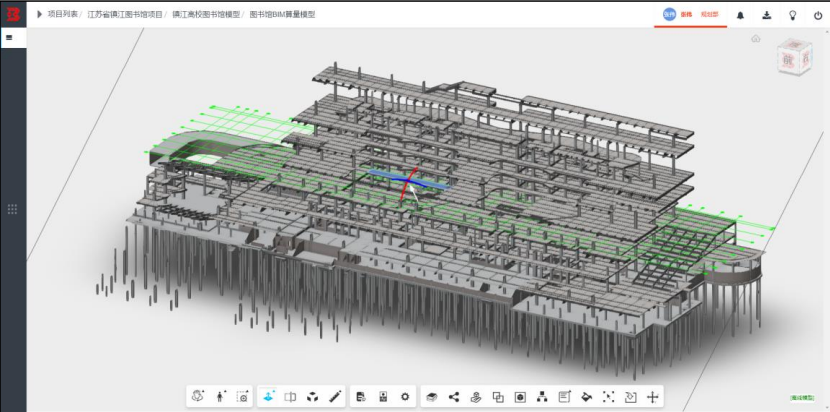
Task: Click the location stamp icon
Action: (476, 397)
